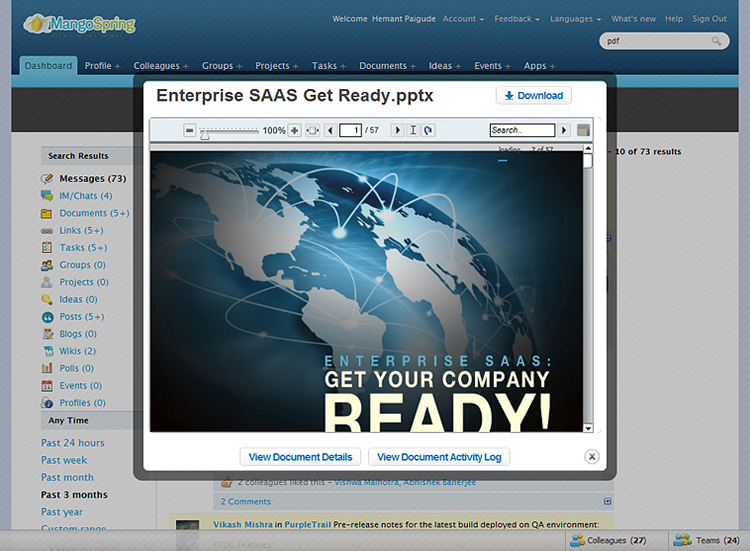Filter results by Past 24 hours
Image resolution: width=750 pixels, height=551 pixels.
click(x=73, y=443)
